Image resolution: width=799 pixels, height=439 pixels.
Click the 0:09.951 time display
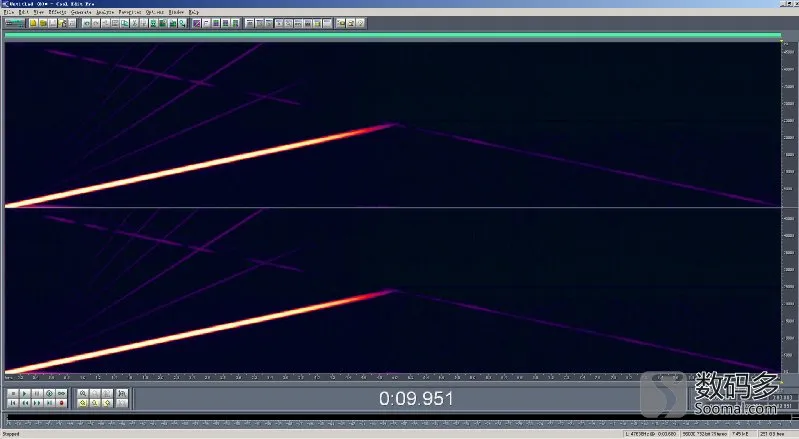(x=416, y=398)
